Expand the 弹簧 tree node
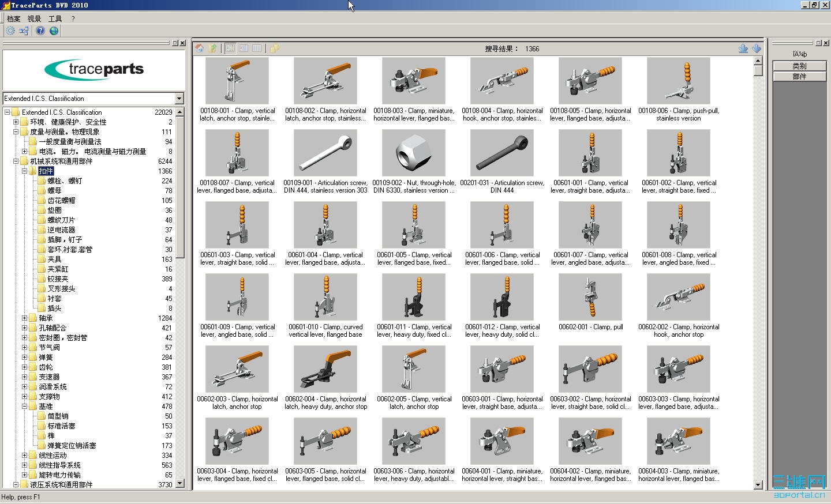This screenshot has width=831, height=504. pyautogui.click(x=25, y=358)
